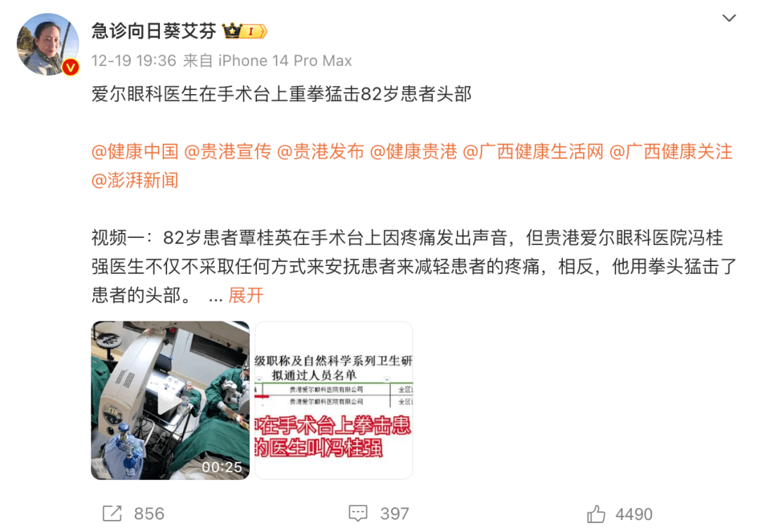Viewport: 758px width, 532px height.
Task: Click the iPhone 14 Pro Max source label
Action: (x=285, y=61)
